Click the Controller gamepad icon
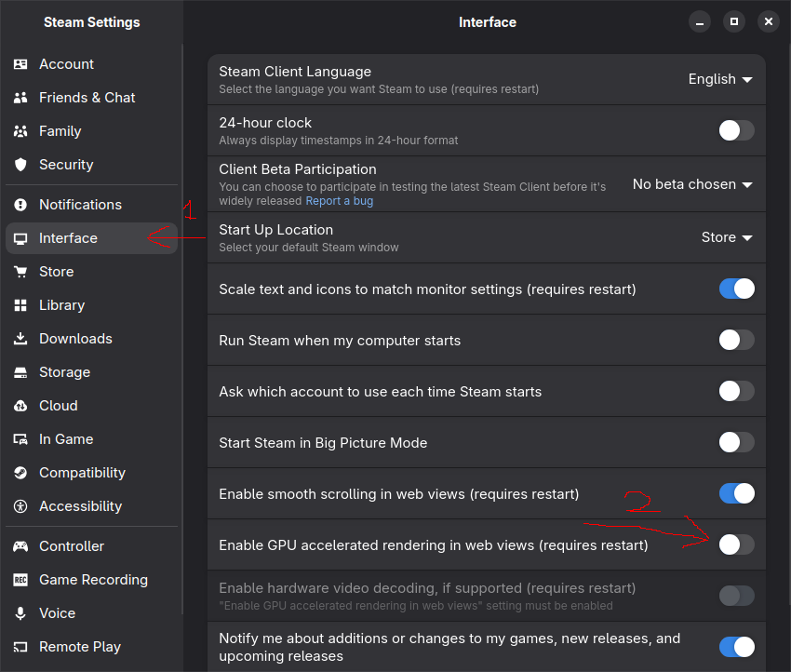This screenshot has height=672, width=791. click(20, 546)
